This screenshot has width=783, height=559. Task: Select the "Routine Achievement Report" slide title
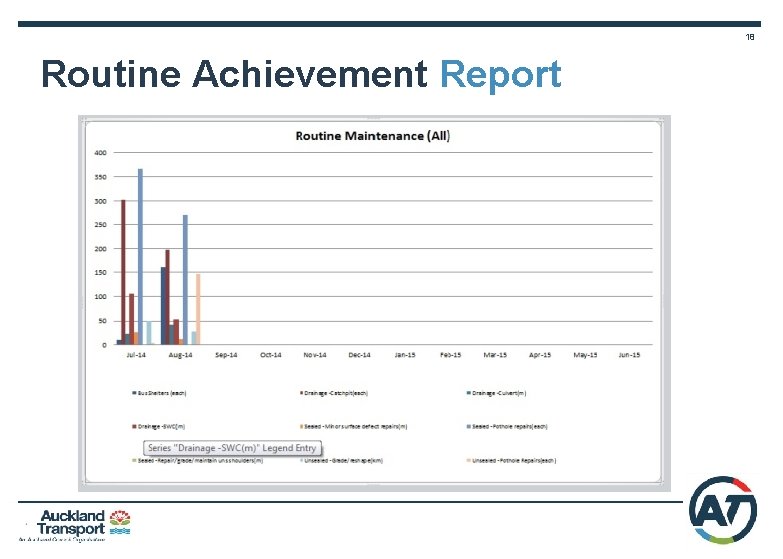[301, 74]
